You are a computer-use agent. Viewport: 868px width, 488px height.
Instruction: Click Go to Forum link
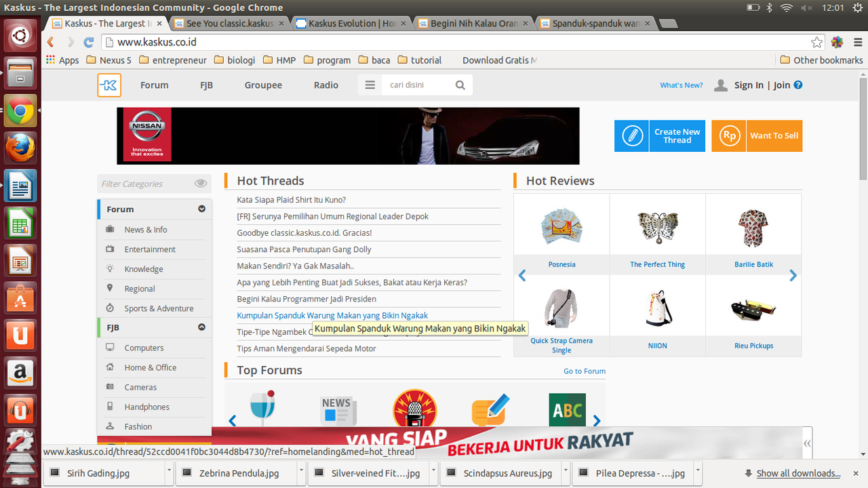(x=585, y=371)
